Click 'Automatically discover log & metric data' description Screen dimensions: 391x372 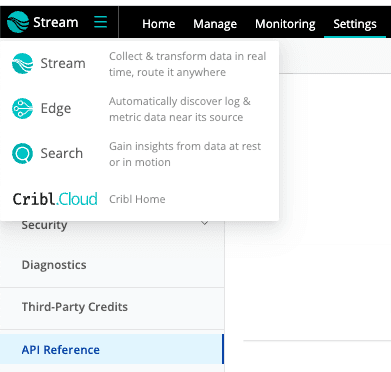(180, 109)
